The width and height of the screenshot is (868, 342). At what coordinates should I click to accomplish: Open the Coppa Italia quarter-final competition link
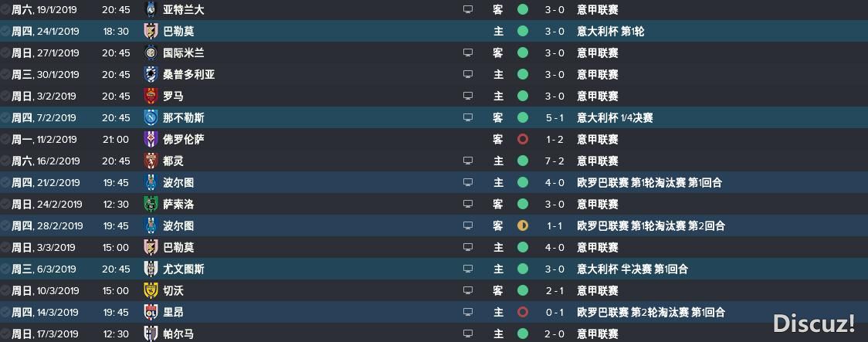click(x=615, y=118)
